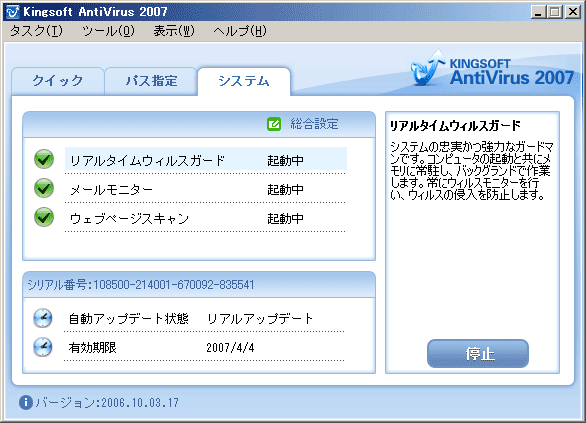Select the システム tab
The image size is (586, 423).
click(x=244, y=81)
